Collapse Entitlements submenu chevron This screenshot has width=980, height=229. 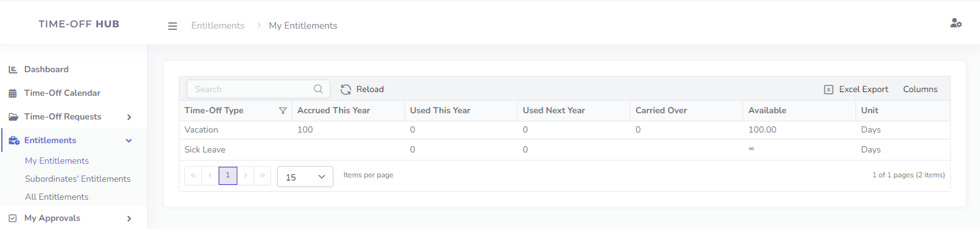(x=129, y=141)
